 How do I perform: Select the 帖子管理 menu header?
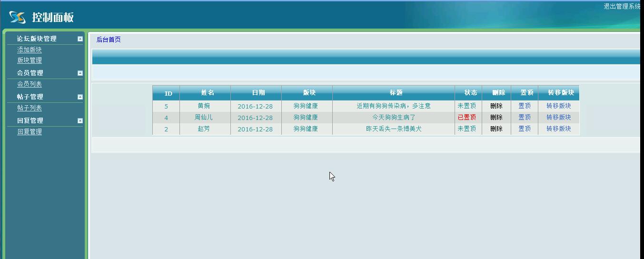pyautogui.click(x=30, y=97)
